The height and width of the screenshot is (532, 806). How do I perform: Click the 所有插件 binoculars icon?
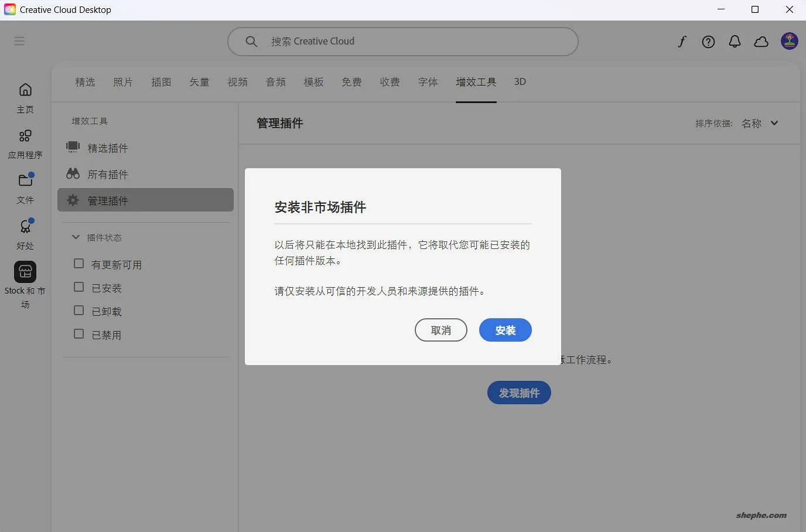73,173
